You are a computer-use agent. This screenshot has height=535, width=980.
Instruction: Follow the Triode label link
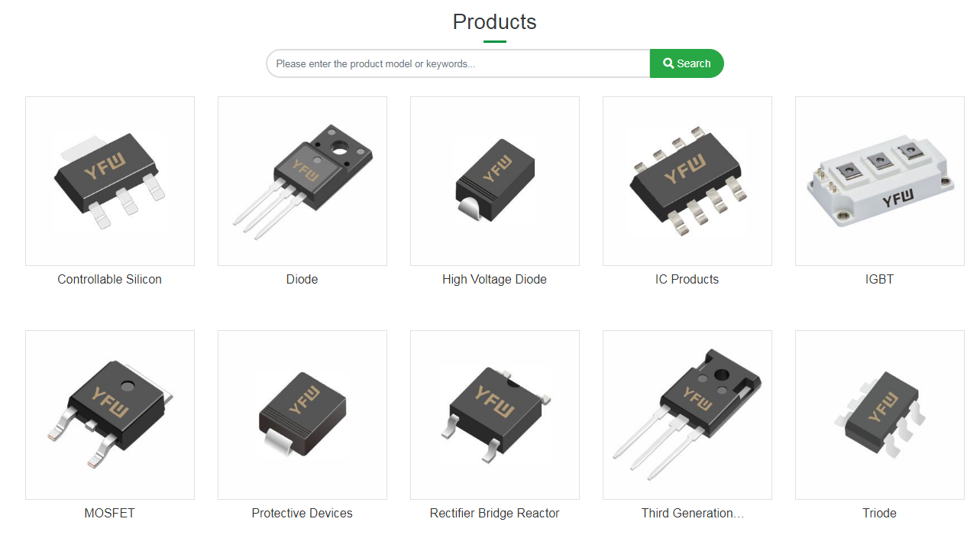[880, 513]
